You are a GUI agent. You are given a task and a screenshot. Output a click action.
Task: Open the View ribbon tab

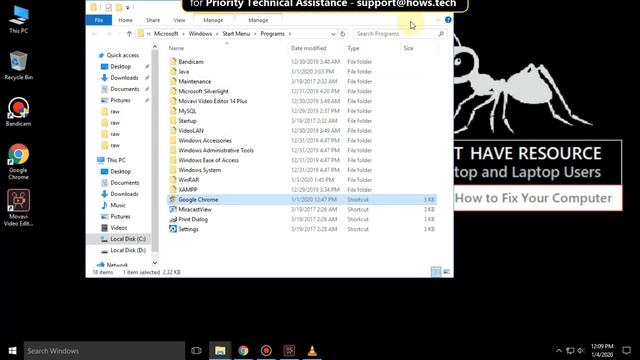[x=179, y=20]
